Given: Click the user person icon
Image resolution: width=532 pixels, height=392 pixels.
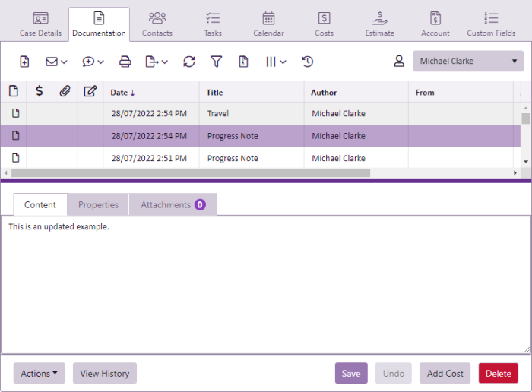Looking at the screenshot, I should point(399,62).
